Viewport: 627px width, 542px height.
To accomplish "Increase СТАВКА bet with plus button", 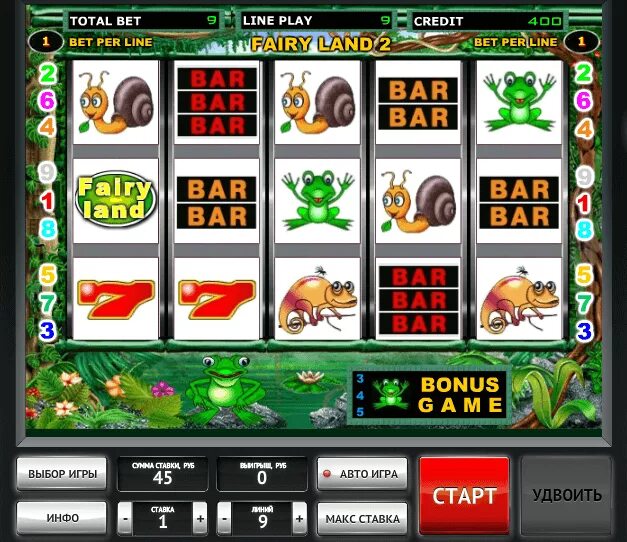I will pyautogui.click(x=200, y=519).
